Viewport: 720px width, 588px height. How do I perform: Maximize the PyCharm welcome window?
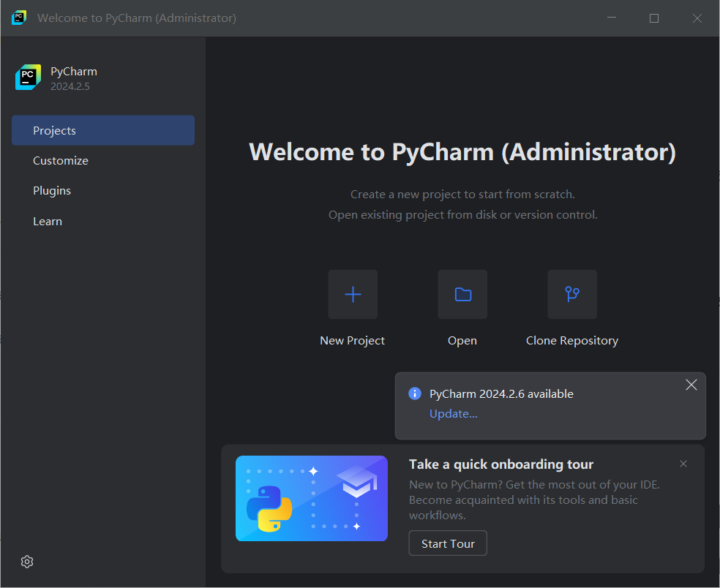click(654, 18)
